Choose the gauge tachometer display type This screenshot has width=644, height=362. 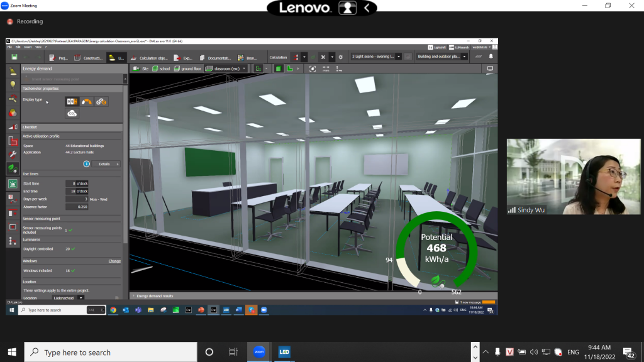pos(87,101)
